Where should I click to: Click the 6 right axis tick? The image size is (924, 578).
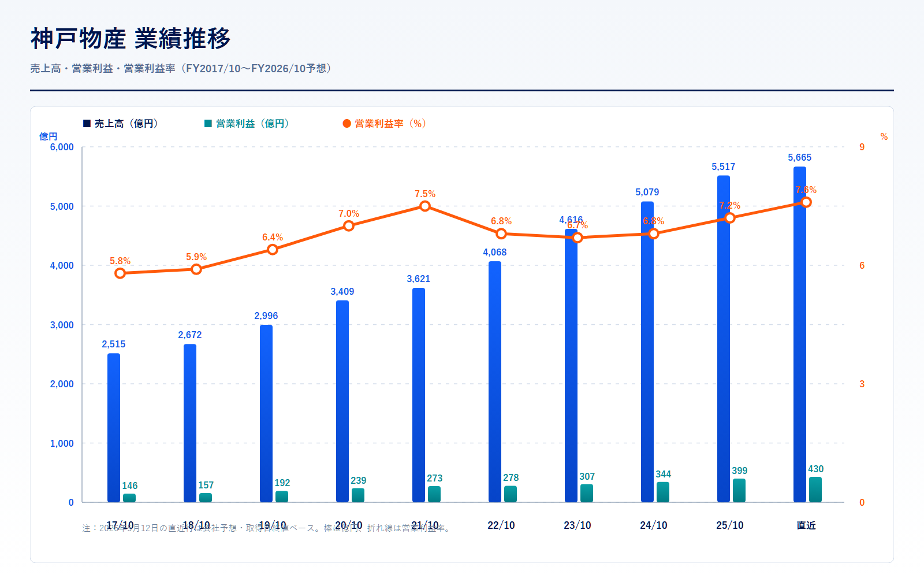tap(862, 266)
